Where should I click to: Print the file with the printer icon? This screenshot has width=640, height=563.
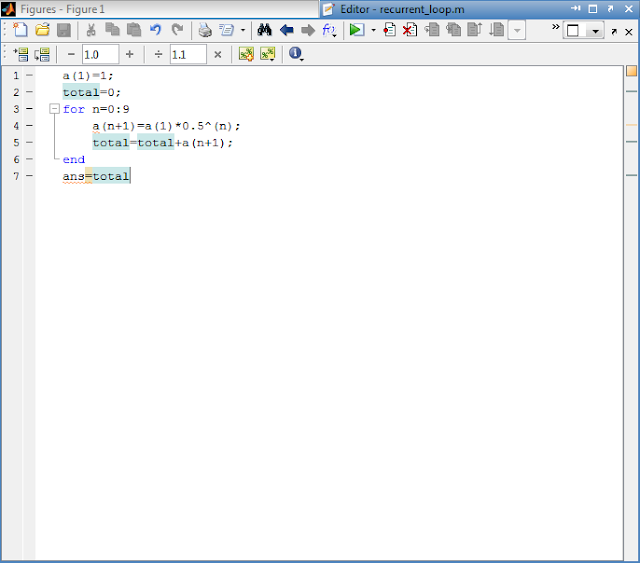(205, 30)
